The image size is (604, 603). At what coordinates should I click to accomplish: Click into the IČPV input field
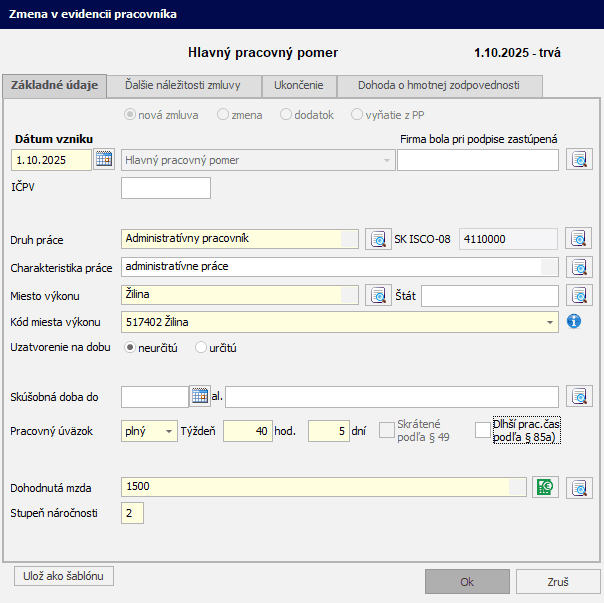166,188
